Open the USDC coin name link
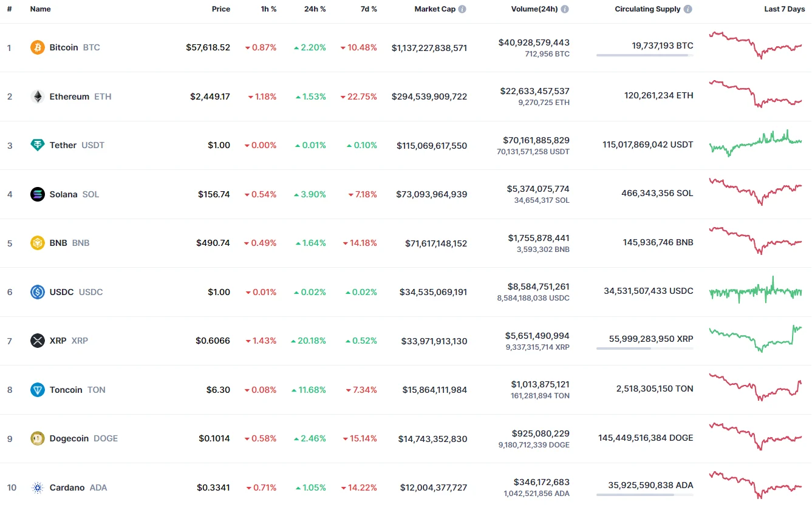 (x=61, y=292)
